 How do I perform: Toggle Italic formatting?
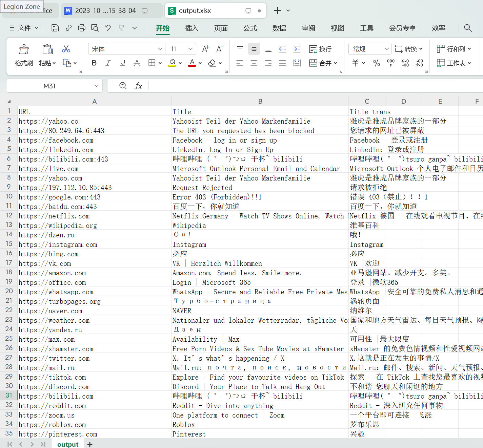click(x=108, y=63)
